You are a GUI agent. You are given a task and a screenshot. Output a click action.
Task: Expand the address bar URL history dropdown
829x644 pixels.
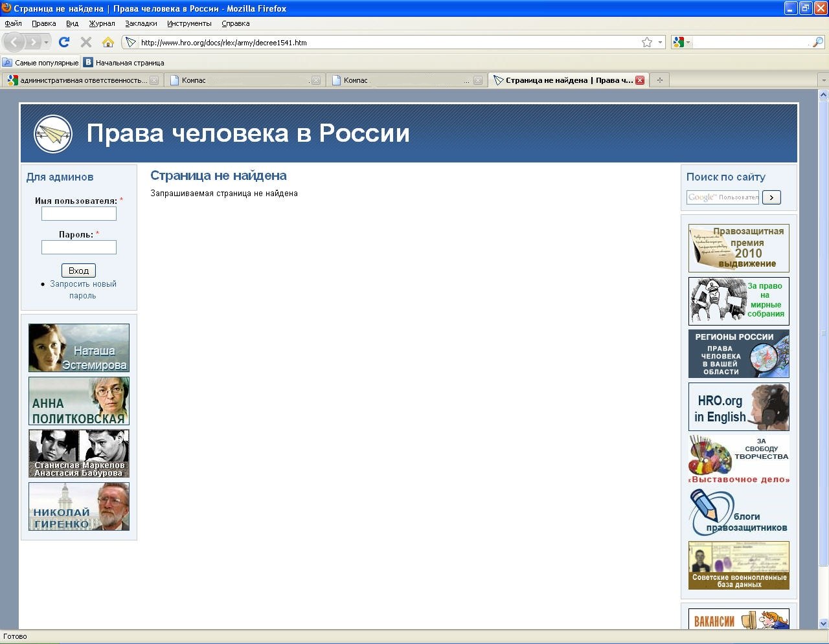(x=661, y=43)
